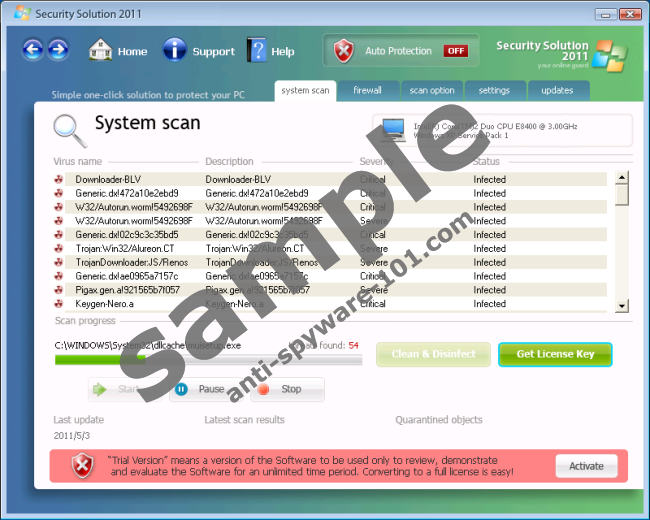Image resolution: width=650 pixels, height=520 pixels.
Task: Click the magnifying glass System scan icon
Action: point(69,129)
